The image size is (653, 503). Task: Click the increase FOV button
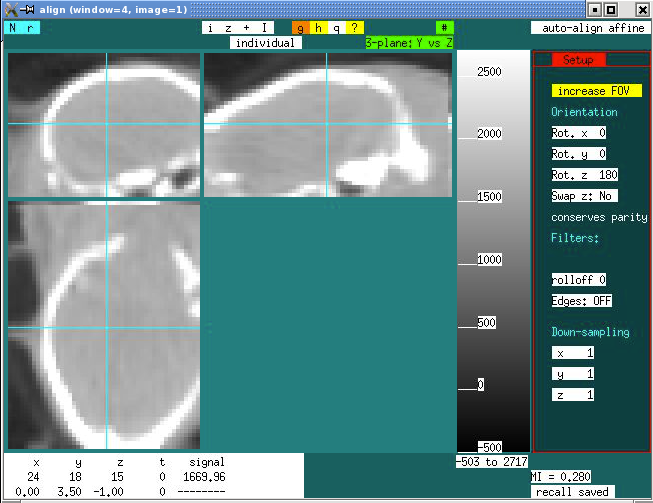tap(596, 91)
